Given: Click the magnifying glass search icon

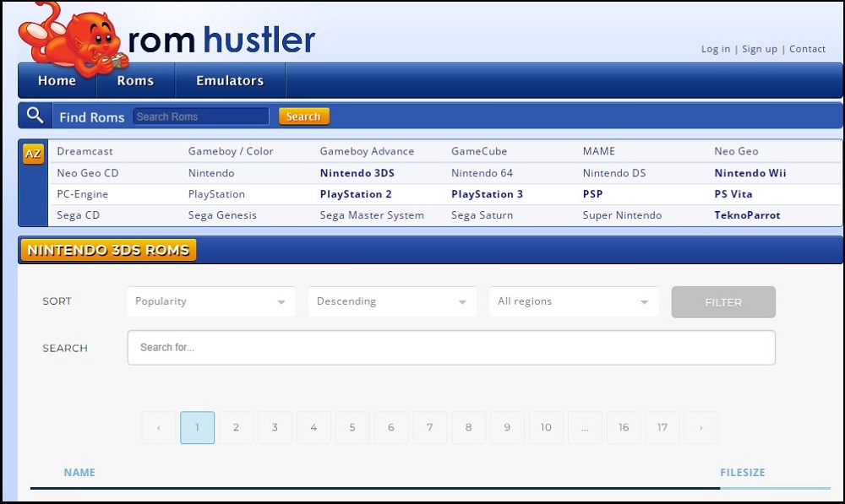Looking at the screenshot, I should (x=35, y=116).
